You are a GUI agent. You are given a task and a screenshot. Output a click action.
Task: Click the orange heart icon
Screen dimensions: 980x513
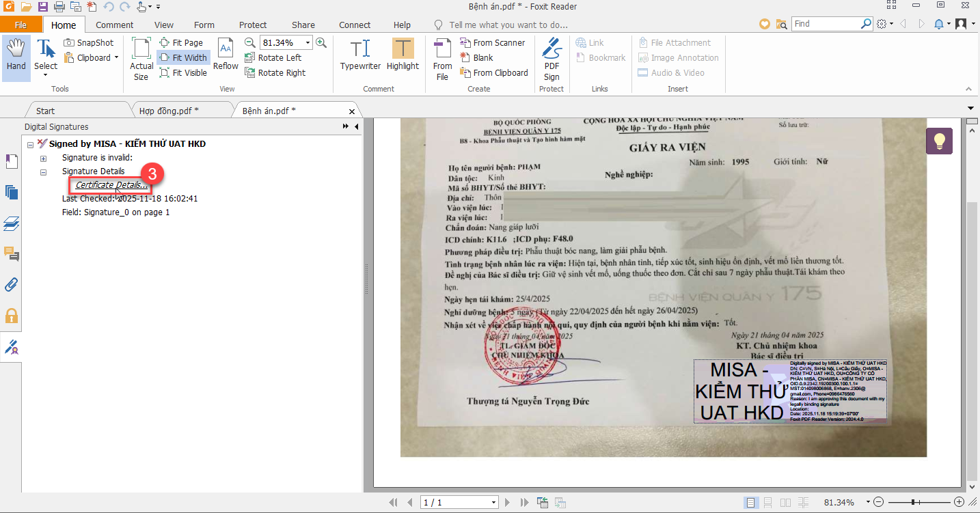pos(765,24)
